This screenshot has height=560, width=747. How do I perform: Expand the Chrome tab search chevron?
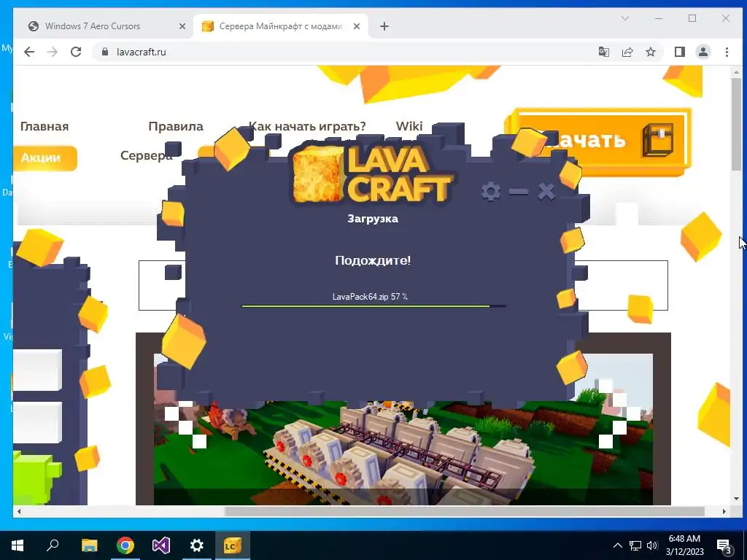pos(625,18)
